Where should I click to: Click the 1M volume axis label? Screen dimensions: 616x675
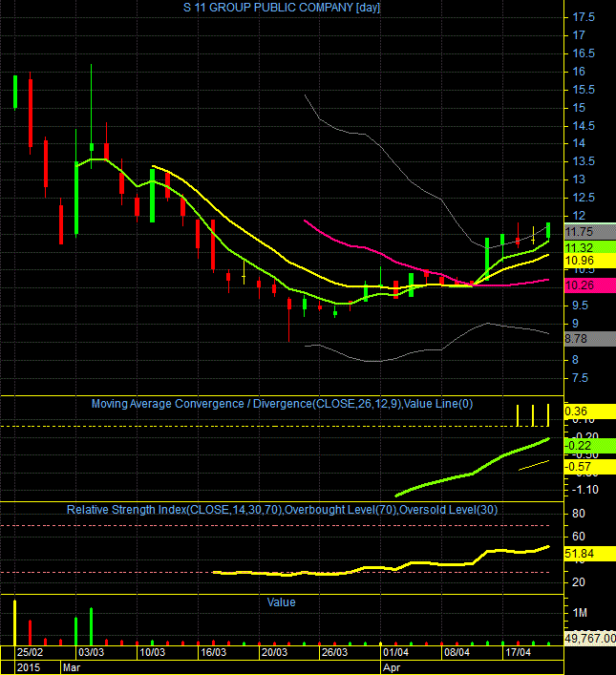(580, 613)
